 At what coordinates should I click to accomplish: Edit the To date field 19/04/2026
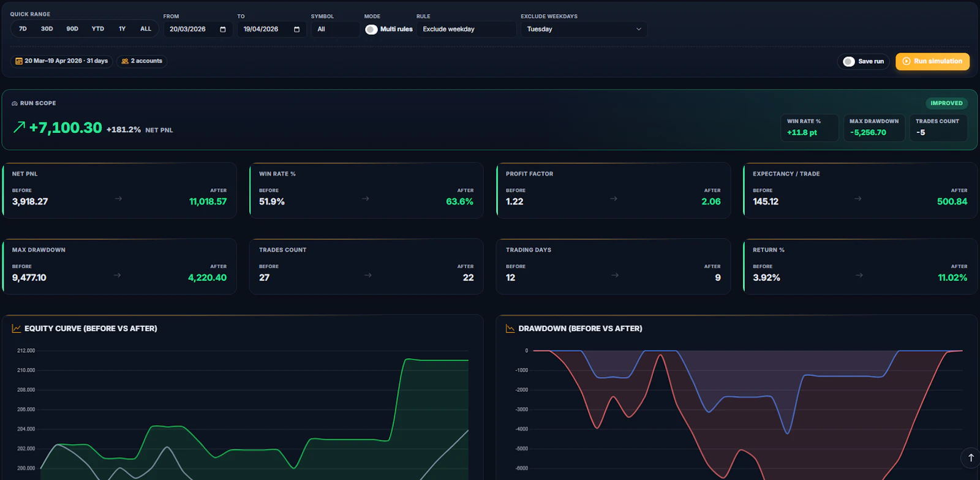pyautogui.click(x=272, y=29)
